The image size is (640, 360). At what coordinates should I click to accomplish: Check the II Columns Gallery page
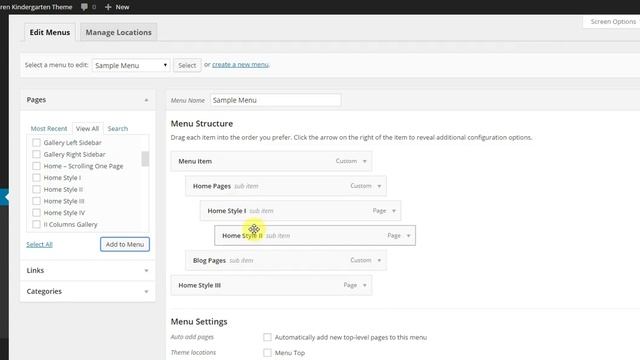36,224
